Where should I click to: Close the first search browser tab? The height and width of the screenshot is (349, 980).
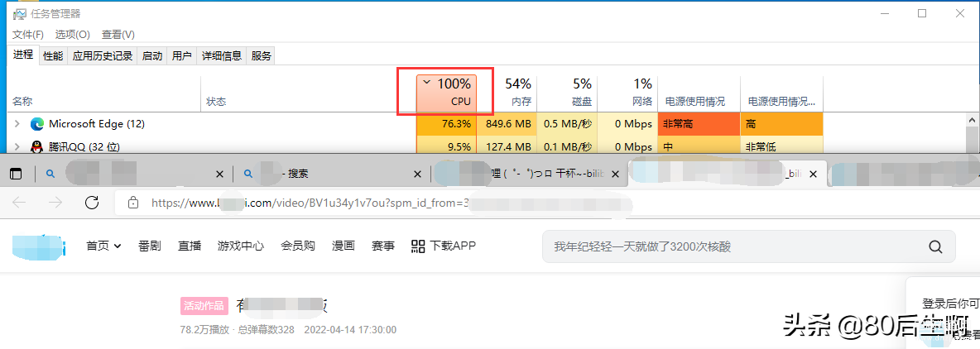click(219, 174)
